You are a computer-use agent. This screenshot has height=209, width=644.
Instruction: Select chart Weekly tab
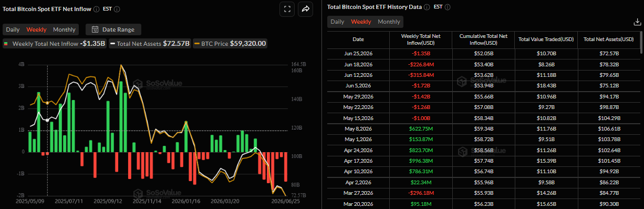click(36, 29)
